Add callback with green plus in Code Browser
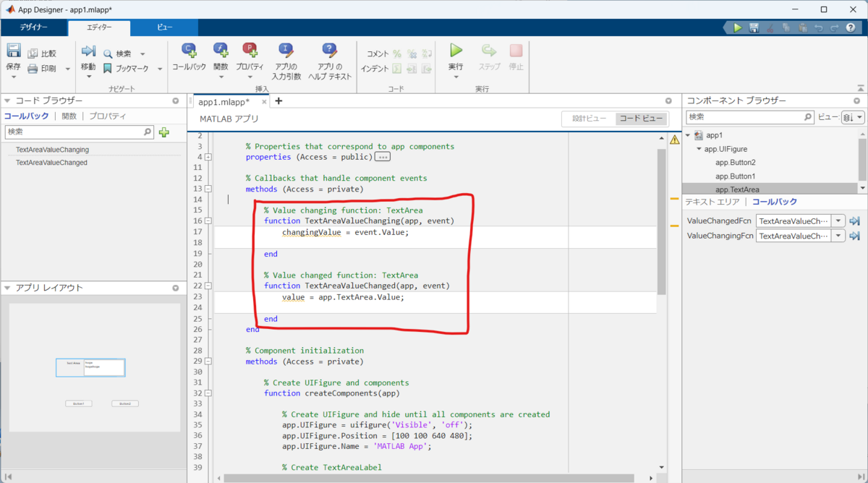This screenshot has width=868, height=483. 164,132
